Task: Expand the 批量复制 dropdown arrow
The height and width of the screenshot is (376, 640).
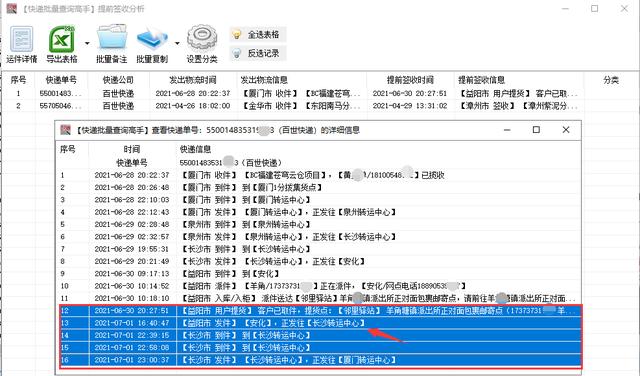Action: click(177, 43)
